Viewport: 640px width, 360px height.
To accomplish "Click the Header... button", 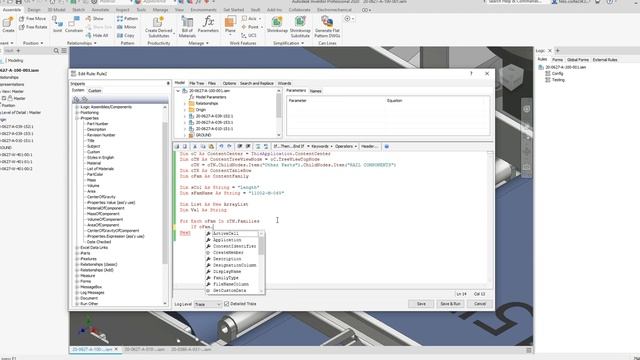I will pos(369,146).
